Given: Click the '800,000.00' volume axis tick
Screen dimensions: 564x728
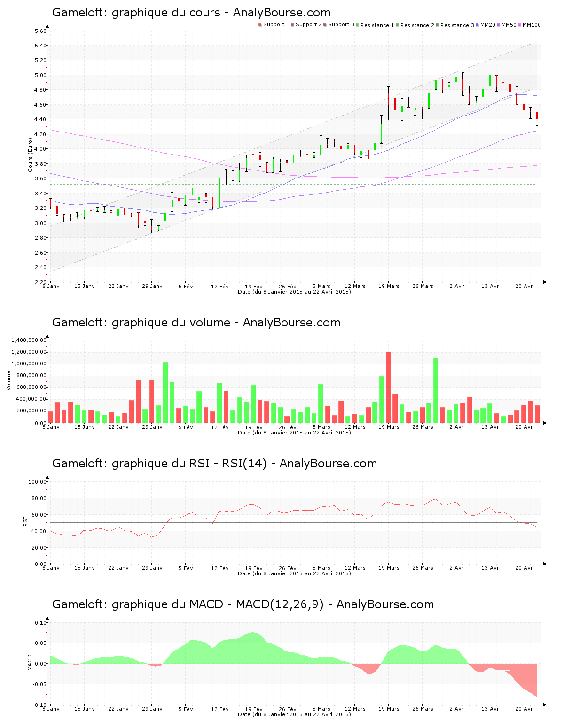Looking at the screenshot, I should pyautogui.click(x=32, y=376).
